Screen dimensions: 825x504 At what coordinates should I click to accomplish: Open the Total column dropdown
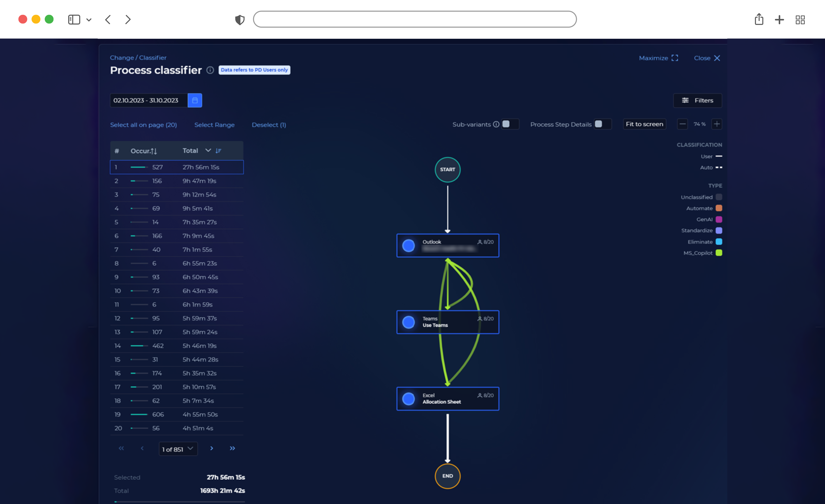click(208, 150)
